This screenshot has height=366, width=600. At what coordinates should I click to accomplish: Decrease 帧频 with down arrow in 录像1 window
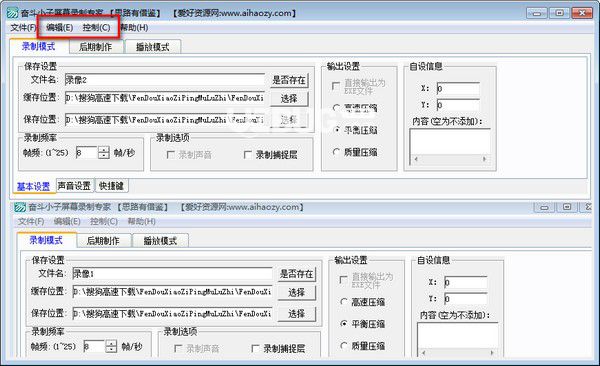pos(111,350)
